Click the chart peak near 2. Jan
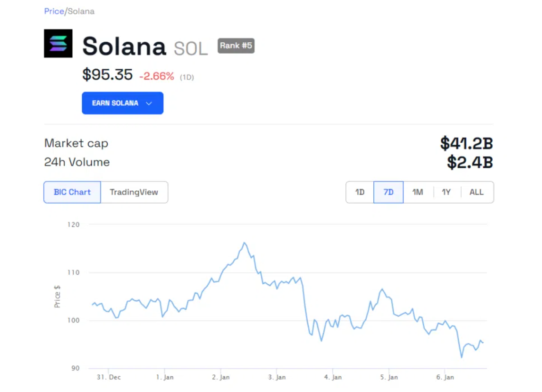The image size is (542, 392). coord(245,243)
